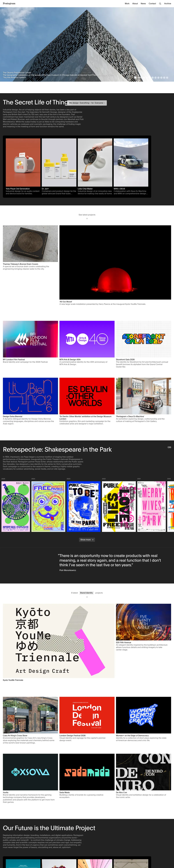The image size is (174, 868).
Task: Click the Pentagram logo
Action: click(x=9, y=3)
